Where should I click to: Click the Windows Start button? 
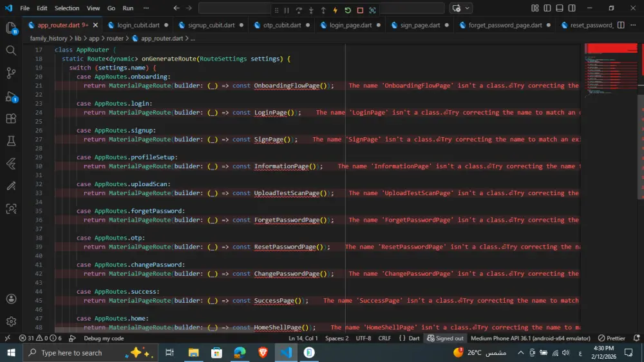[11, 352]
